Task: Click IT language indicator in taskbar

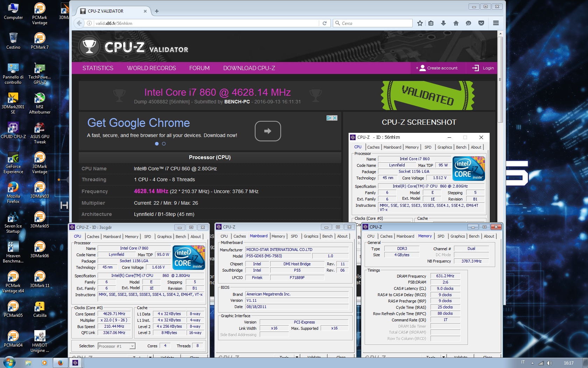Action: coord(523,362)
